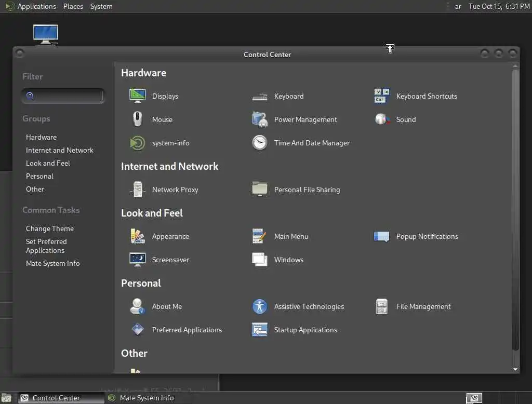
Task: Launch Startup Applications preferences
Action: tap(260, 330)
